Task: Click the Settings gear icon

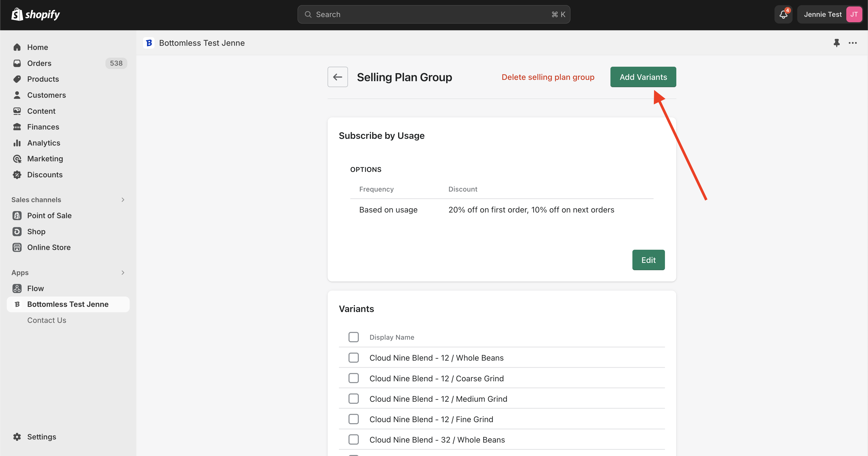Action: [17, 437]
